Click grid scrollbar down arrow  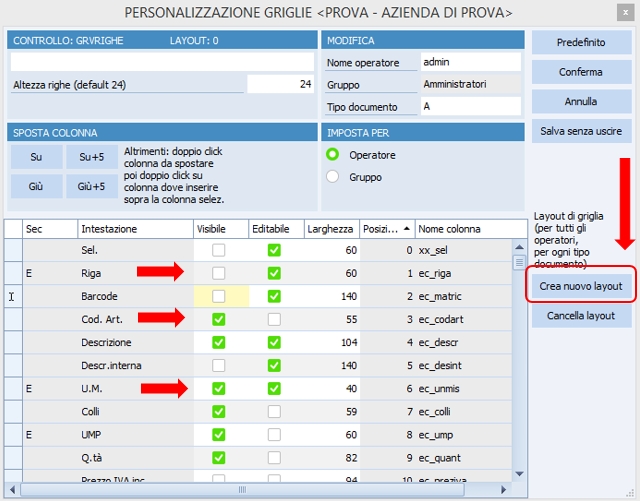point(519,474)
